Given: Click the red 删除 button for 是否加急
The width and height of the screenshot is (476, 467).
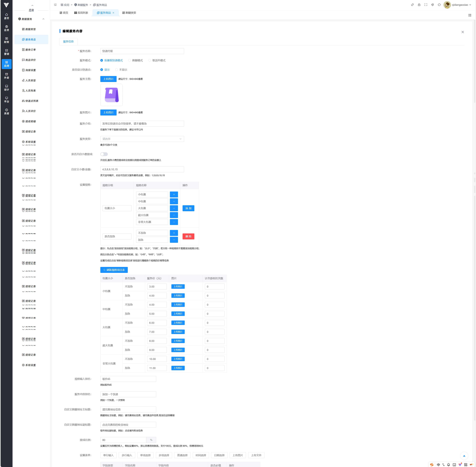Looking at the screenshot, I should tap(188, 236).
